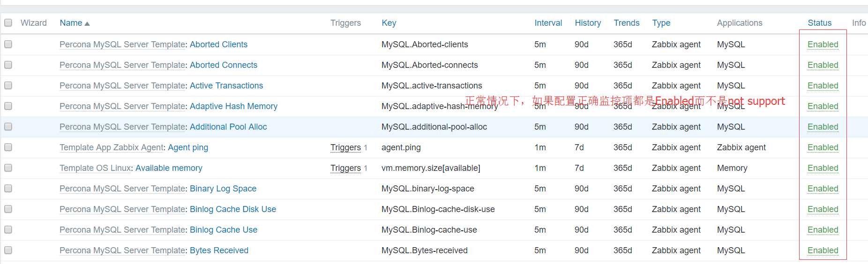Check the Binlog Cache Use row checkbox
Screen dimensions: 868x264
click(8, 229)
